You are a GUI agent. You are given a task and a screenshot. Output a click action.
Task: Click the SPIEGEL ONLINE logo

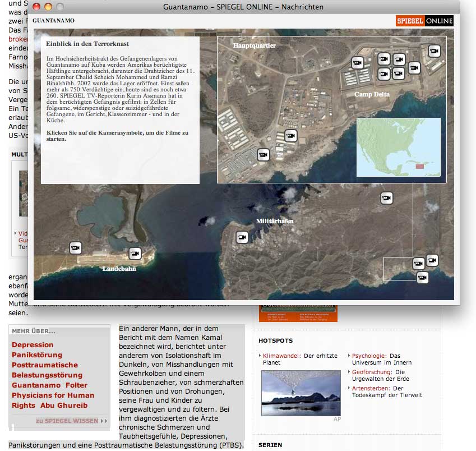[424, 21]
